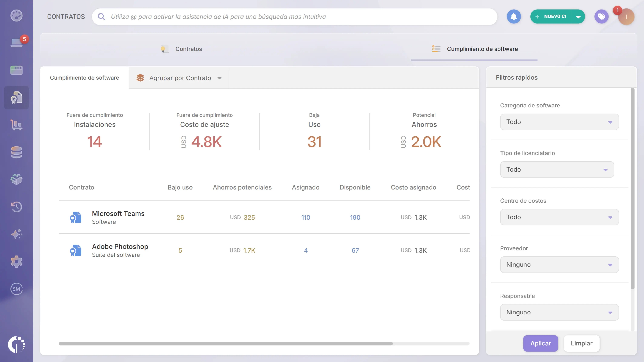Open the dashboard gauge icon in sidebar

click(17, 15)
